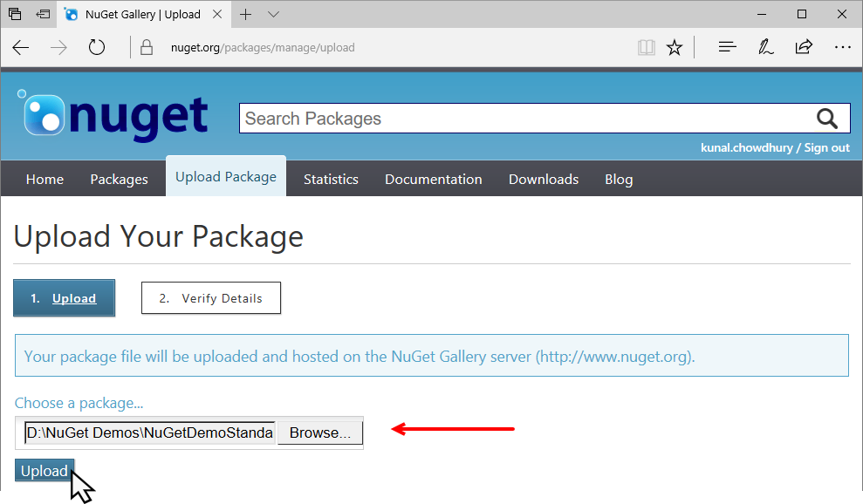
Task: Select the Upload Package tab
Action: 226,177
